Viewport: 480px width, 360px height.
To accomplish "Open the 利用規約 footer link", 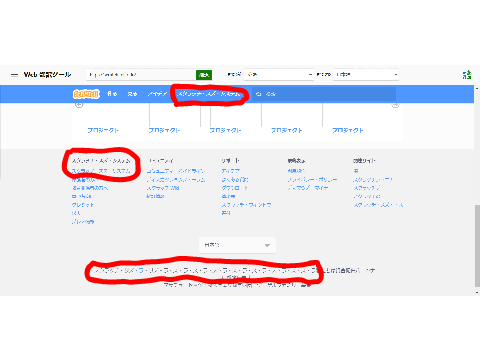I will pyautogui.click(x=296, y=171).
